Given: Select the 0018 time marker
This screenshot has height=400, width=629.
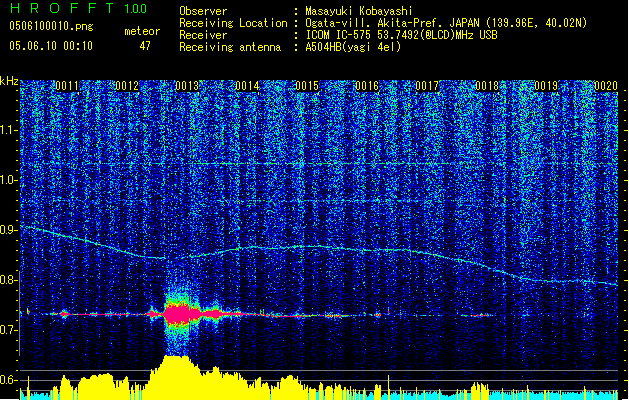Looking at the screenshot, I should pos(487,87).
